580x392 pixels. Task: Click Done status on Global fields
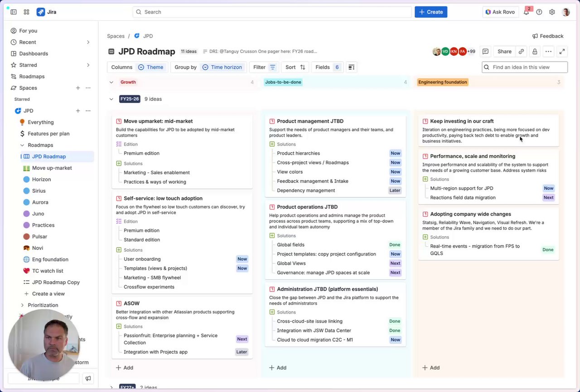395,245
